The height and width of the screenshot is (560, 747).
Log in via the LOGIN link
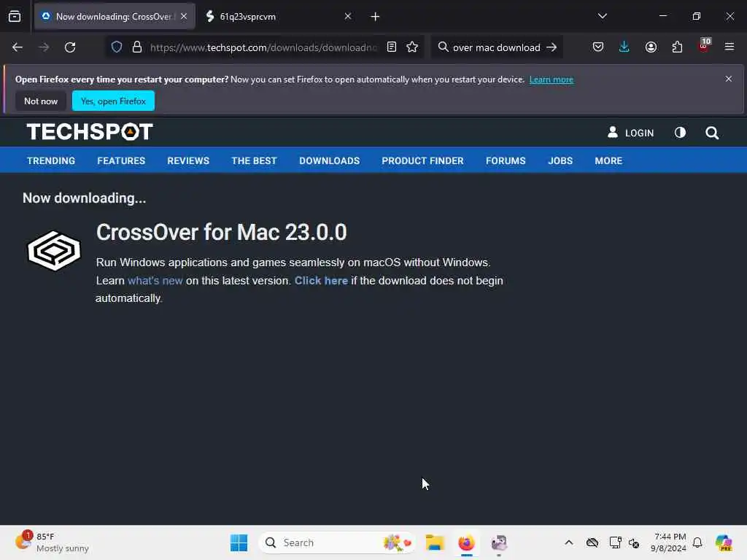click(631, 133)
